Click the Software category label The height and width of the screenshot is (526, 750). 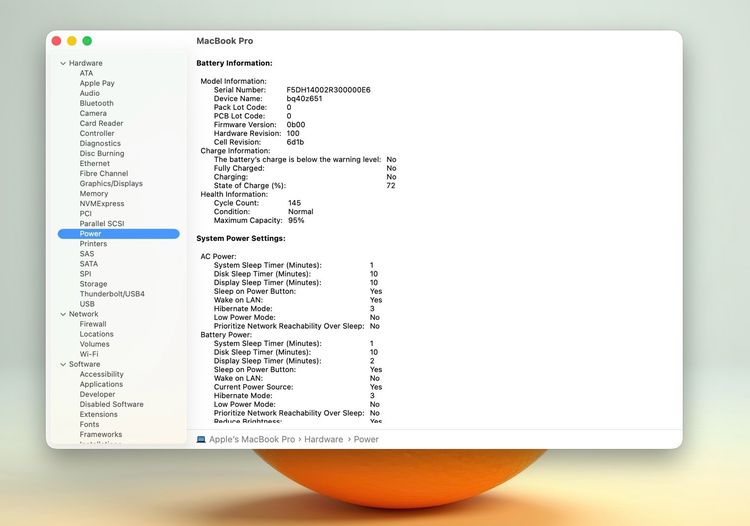click(84, 364)
